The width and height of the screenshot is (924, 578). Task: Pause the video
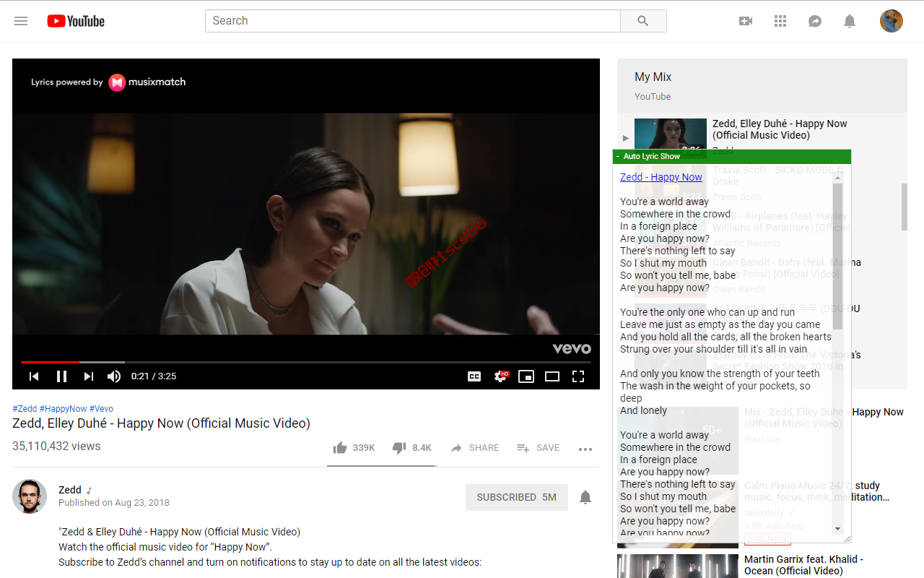pyautogui.click(x=61, y=376)
